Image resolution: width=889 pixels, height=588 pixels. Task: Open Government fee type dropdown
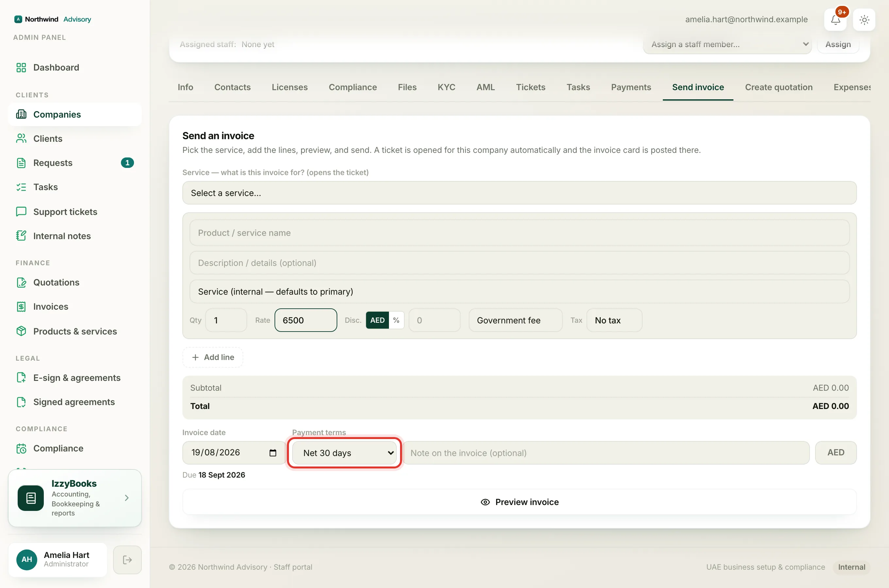516,320
